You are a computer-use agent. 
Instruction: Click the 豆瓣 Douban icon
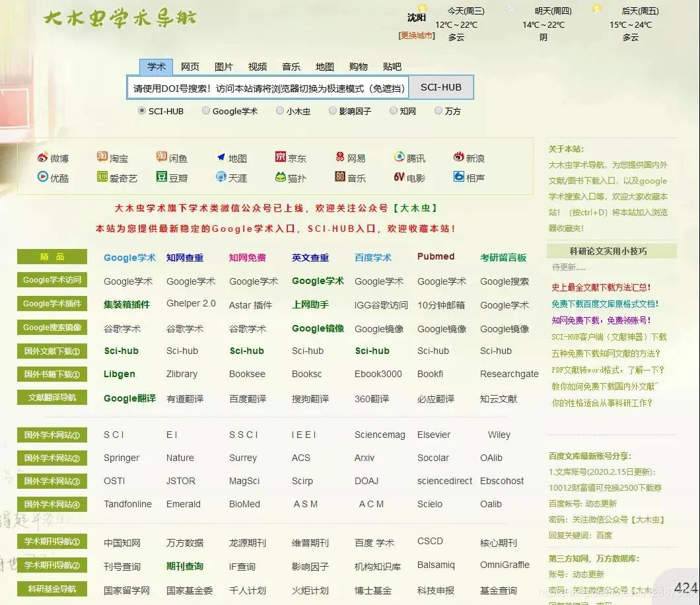pyautogui.click(x=161, y=177)
